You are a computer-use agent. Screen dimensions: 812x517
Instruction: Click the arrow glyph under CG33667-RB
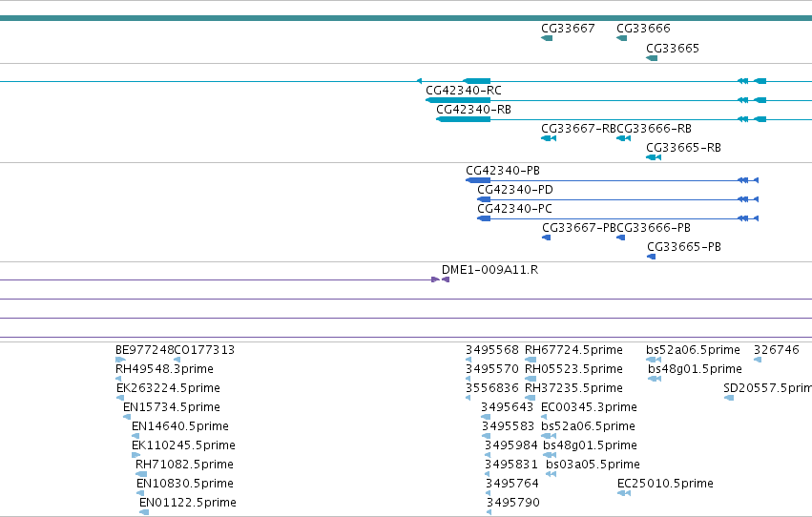point(549,138)
